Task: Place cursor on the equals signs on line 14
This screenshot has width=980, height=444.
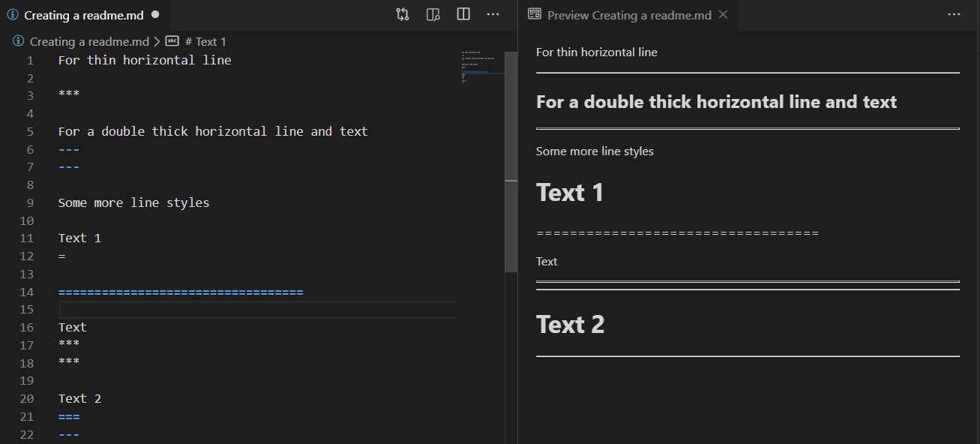Action: click(x=180, y=292)
